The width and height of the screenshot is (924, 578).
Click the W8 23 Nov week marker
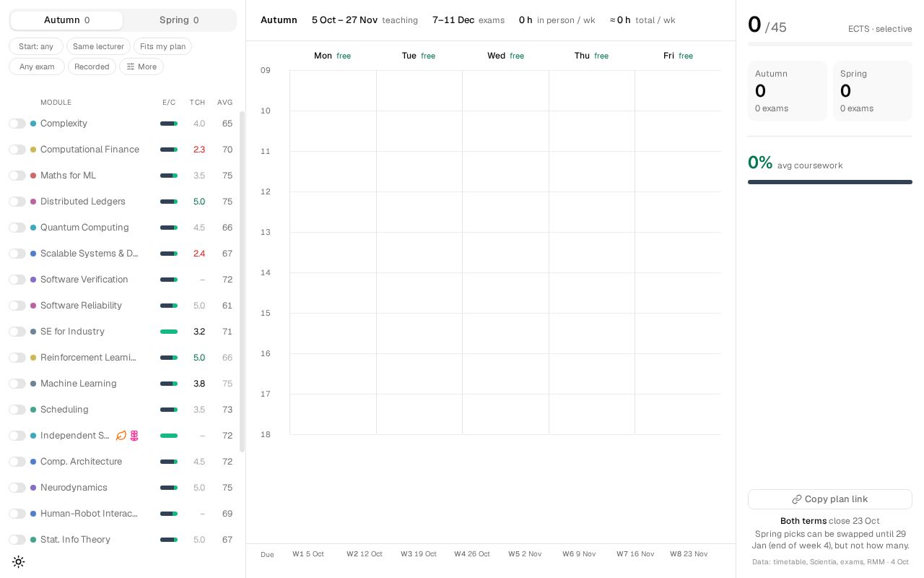tap(689, 554)
